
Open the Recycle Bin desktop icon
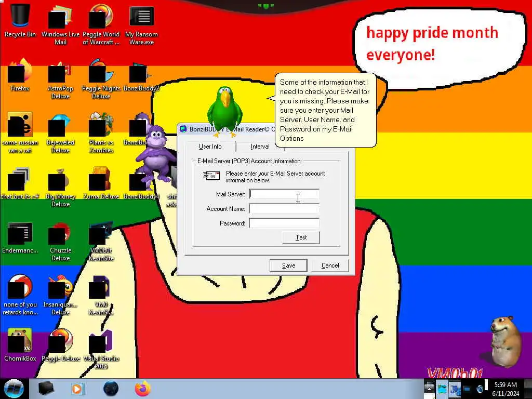point(20,20)
